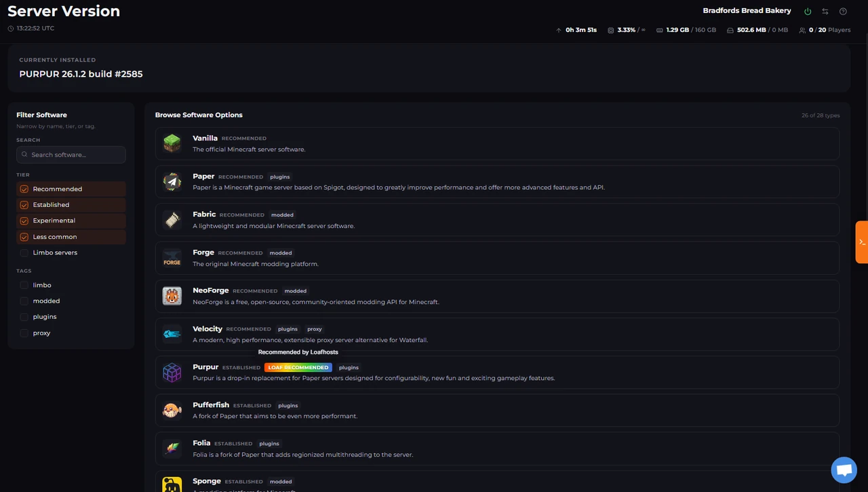Open the live chat bubble
The width and height of the screenshot is (868, 492).
844,470
